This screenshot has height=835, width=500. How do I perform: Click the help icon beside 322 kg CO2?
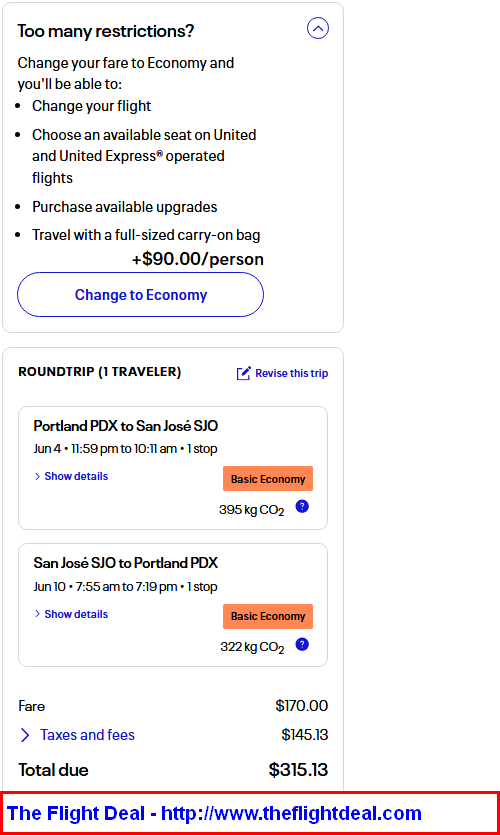point(302,644)
